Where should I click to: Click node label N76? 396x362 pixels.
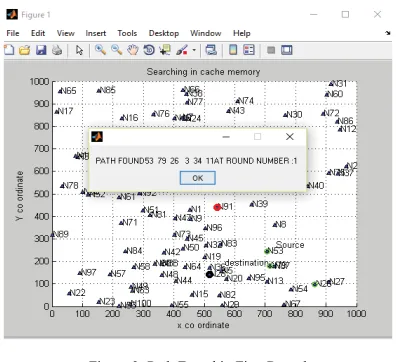pyautogui.click(x=162, y=114)
